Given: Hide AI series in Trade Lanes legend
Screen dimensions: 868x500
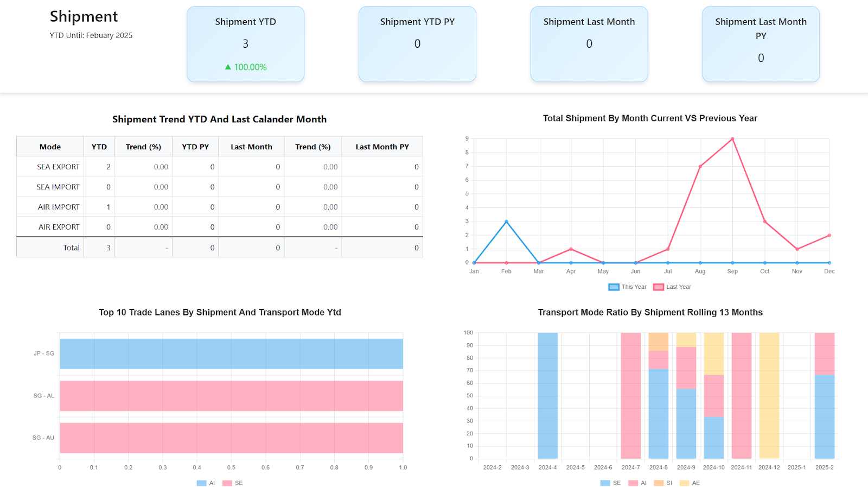Looking at the screenshot, I should [x=201, y=483].
